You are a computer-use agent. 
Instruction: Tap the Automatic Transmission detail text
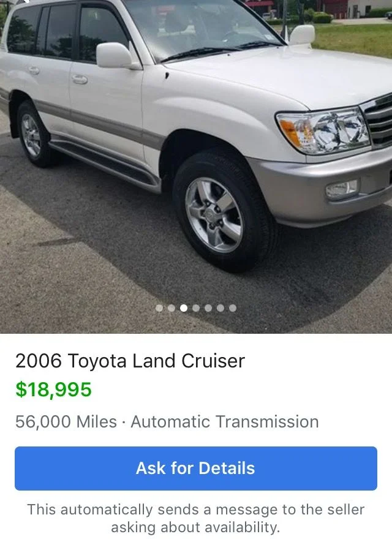(225, 422)
